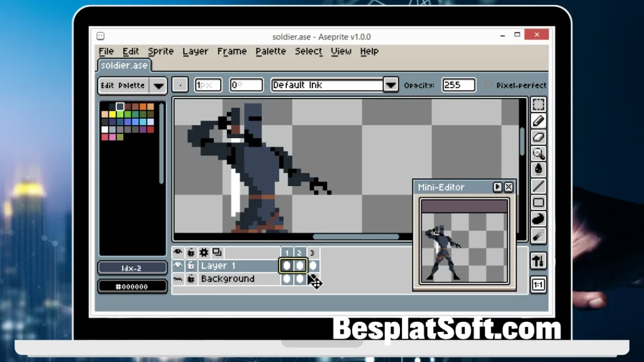This screenshot has width=644, height=362.
Task: Show the Background layer visibility
Action: tap(178, 278)
